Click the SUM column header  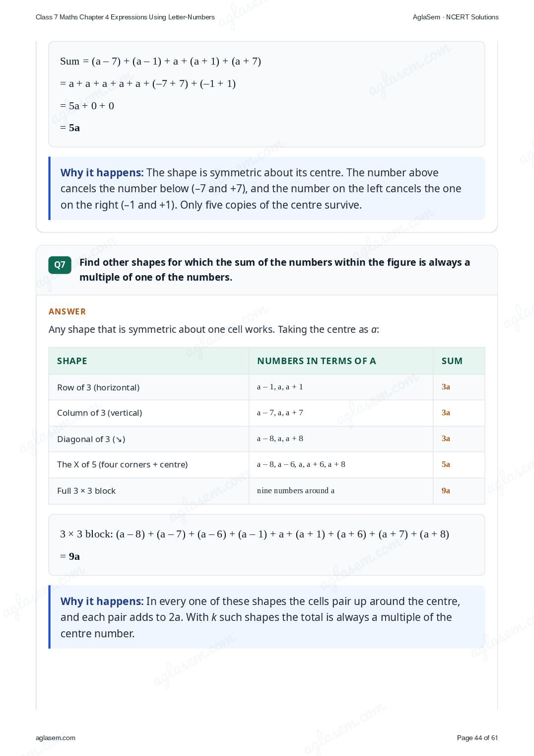coord(452,361)
